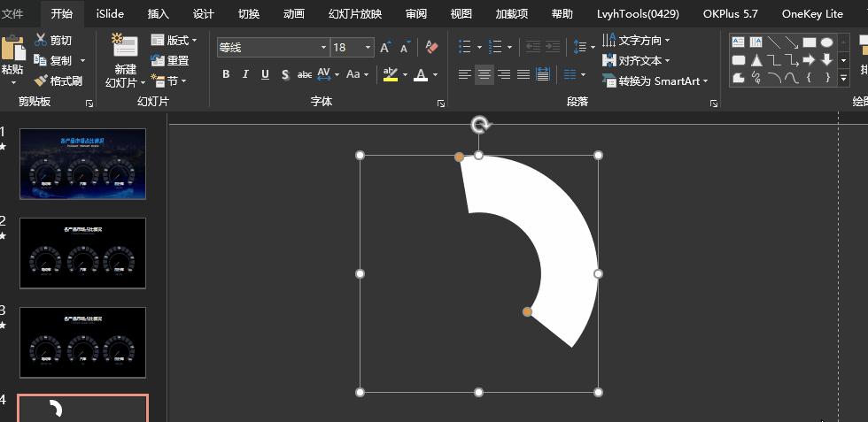The width and height of the screenshot is (868, 422).
Task: Pick the right arrow shape in the gallery
Action: (808, 60)
